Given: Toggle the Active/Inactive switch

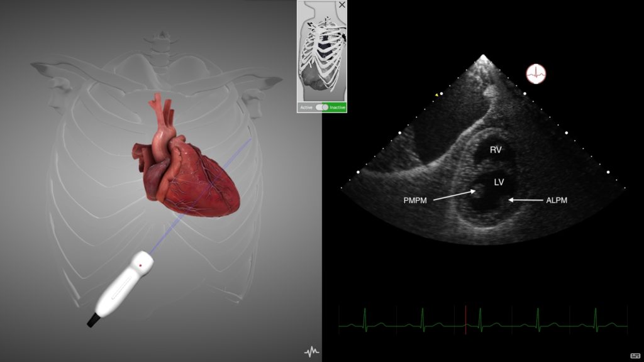Looking at the screenshot, I should tap(322, 107).
